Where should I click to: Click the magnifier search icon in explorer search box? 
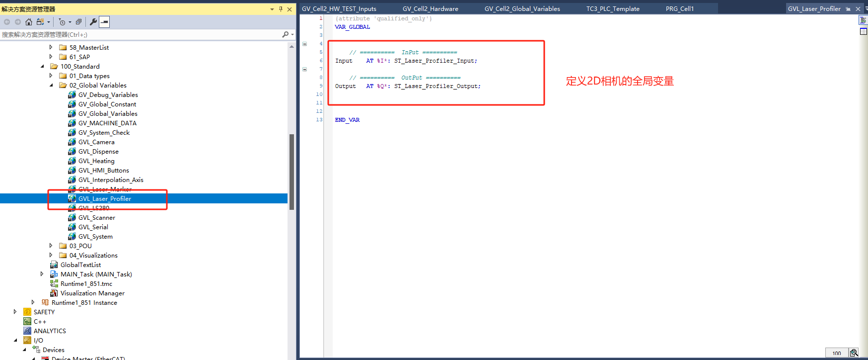[286, 34]
